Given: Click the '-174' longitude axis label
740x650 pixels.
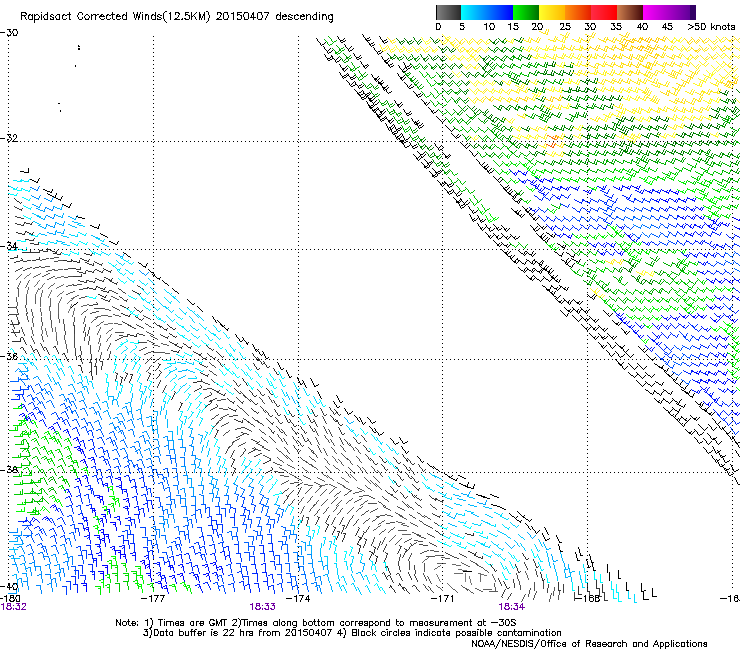Looking at the screenshot, I should (x=299, y=598).
